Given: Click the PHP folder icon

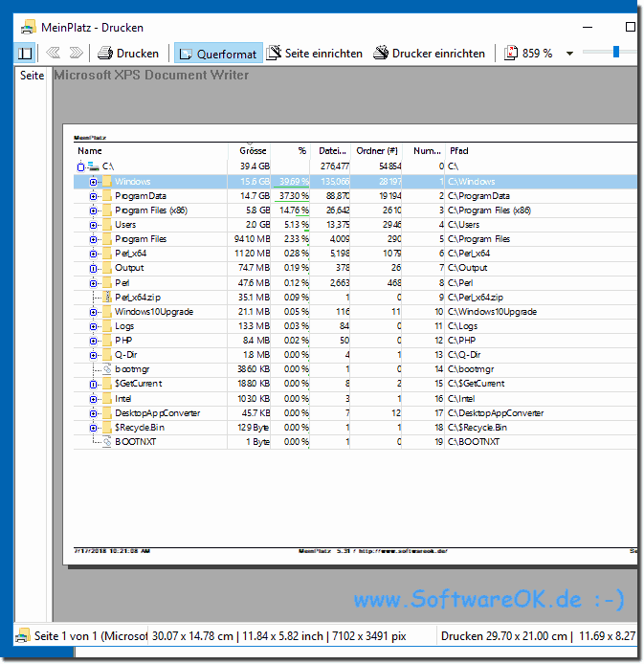Looking at the screenshot, I should pyautogui.click(x=107, y=341).
